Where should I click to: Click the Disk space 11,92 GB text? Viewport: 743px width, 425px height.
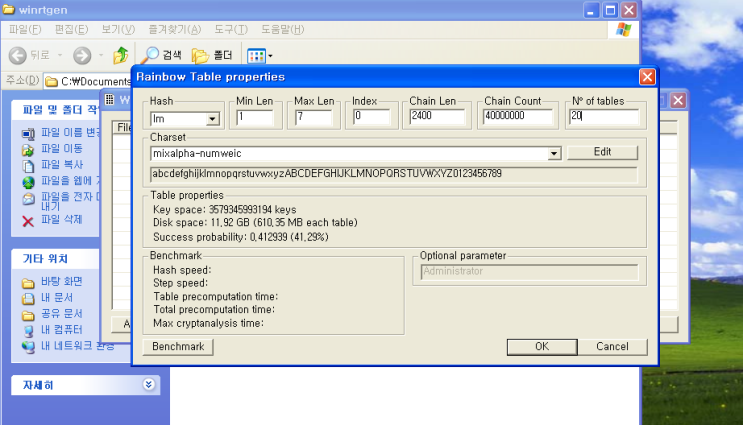255,223
